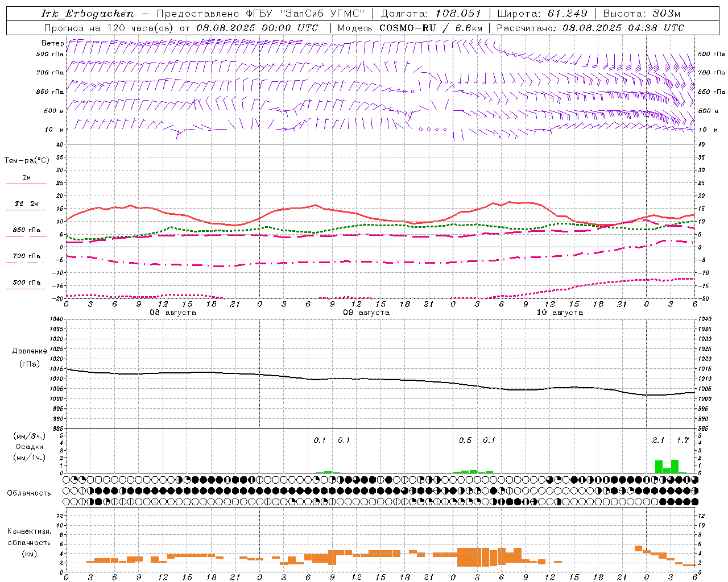Screen dimensions: 728x582
Task: Click the Рассчитано: 08.08.2025 04:38 UTC timestamp
Action: coord(590,28)
